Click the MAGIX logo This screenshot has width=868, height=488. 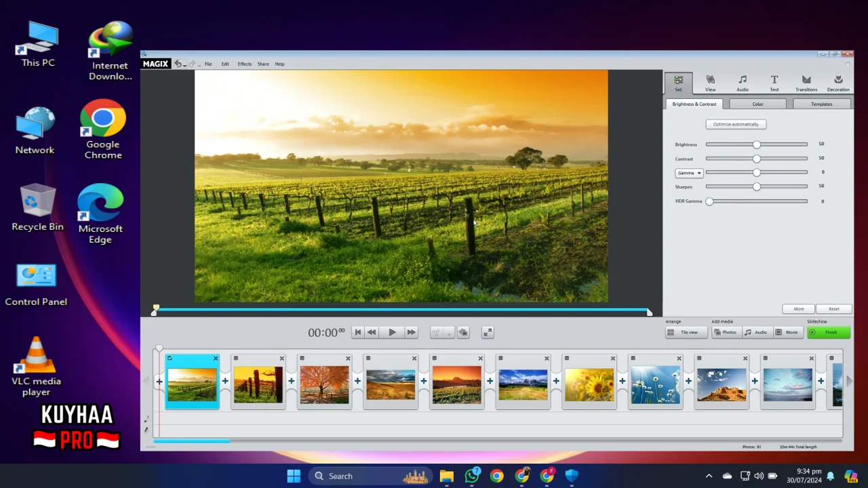(x=155, y=64)
